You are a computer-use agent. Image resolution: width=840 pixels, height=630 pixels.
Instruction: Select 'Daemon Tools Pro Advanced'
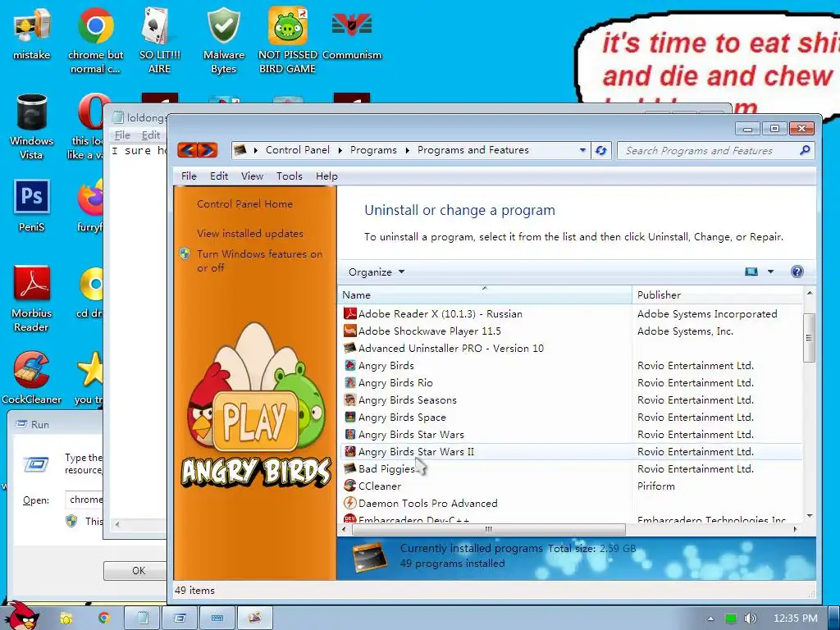point(571,503)
